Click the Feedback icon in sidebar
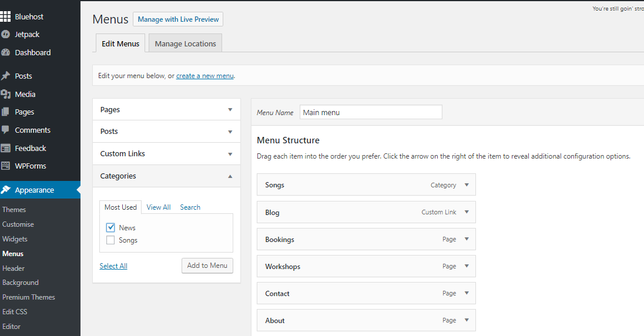The height and width of the screenshot is (336, 644). [6, 148]
